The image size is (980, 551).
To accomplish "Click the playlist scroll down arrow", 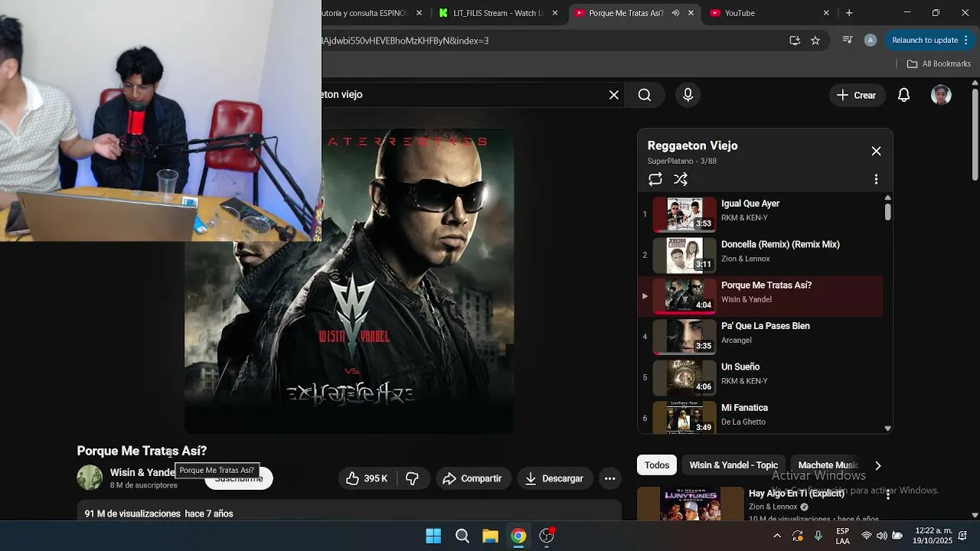I will pyautogui.click(x=888, y=429).
